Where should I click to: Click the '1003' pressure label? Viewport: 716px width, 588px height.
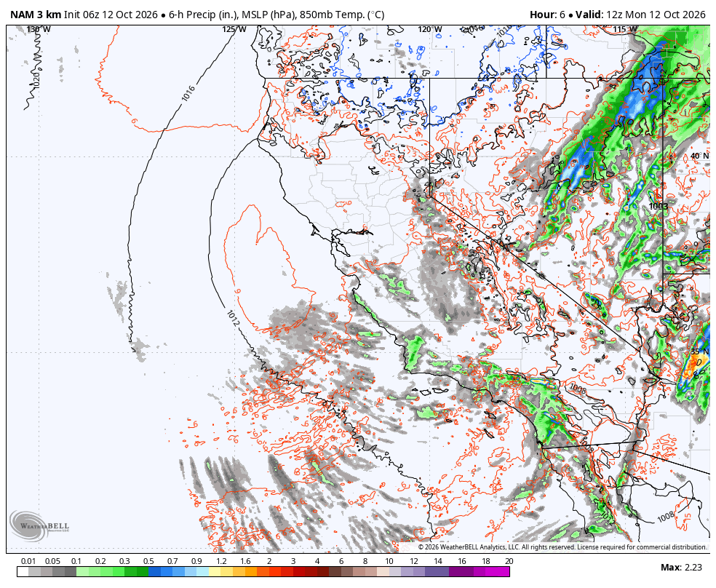click(659, 207)
